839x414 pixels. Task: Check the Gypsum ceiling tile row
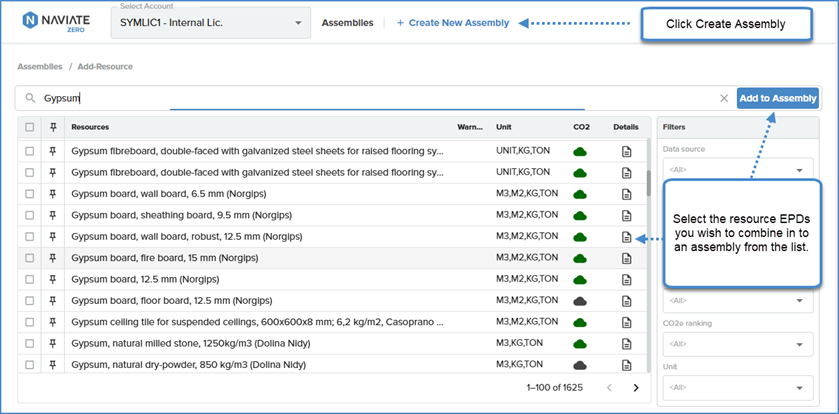pyautogui.click(x=29, y=322)
